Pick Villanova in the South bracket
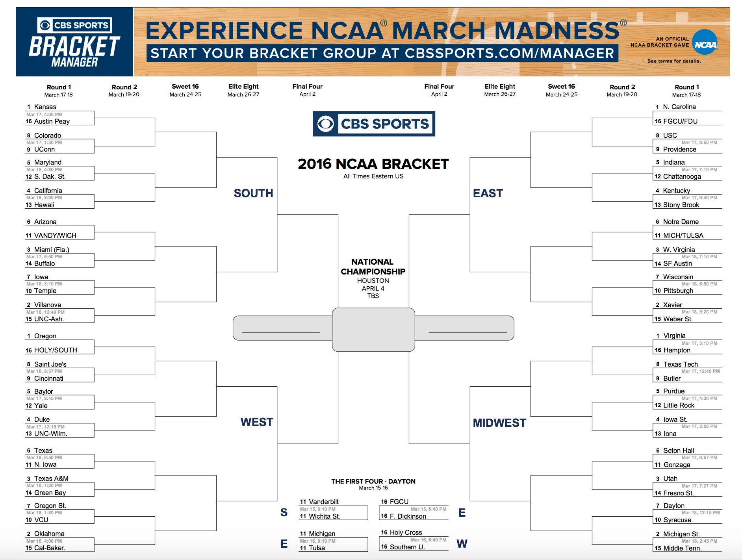The height and width of the screenshot is (560, 742). [47, 305]
